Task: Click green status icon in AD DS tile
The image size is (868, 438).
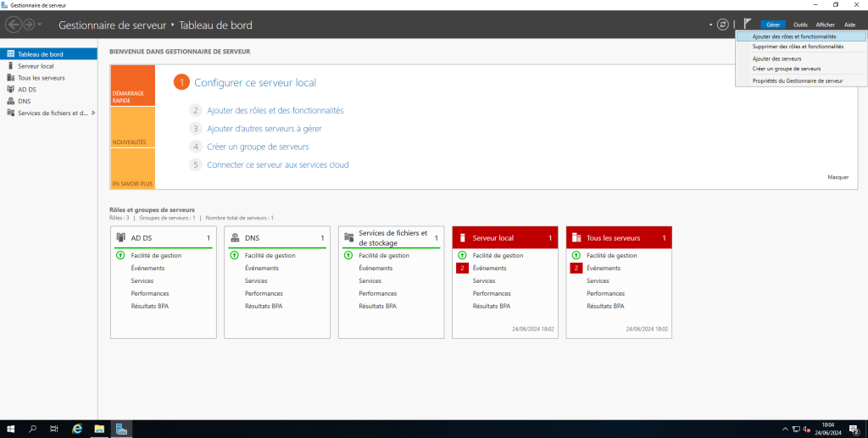Action: pyautogui.click(x=120, y=255)
